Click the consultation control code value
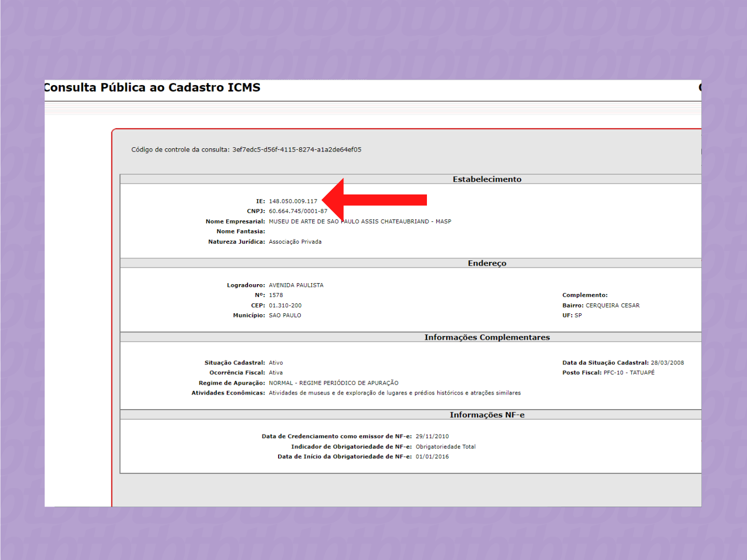This screenshot has height=560, width=747. coord(297,150)
